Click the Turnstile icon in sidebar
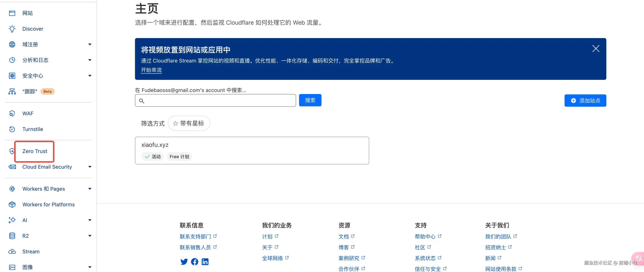 12,129
